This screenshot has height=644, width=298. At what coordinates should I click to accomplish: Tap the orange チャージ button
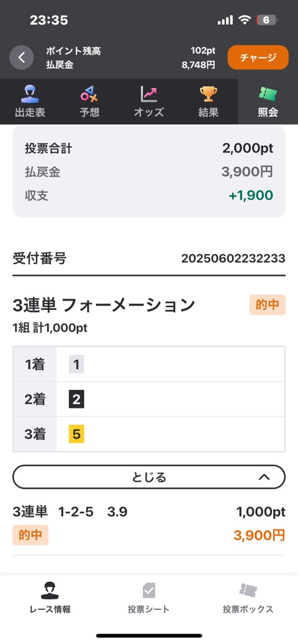pyautogui.click(x=258, y=58)
